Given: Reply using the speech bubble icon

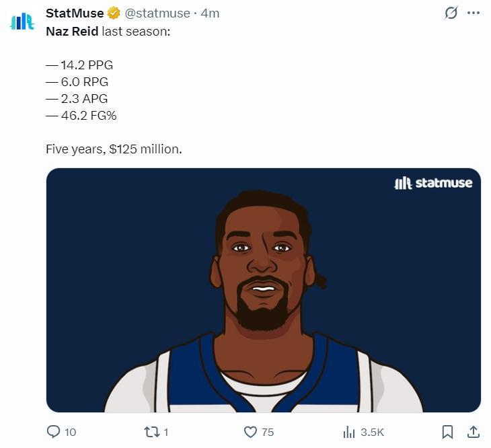Looking at the screenshot, I should click(54, 431).
